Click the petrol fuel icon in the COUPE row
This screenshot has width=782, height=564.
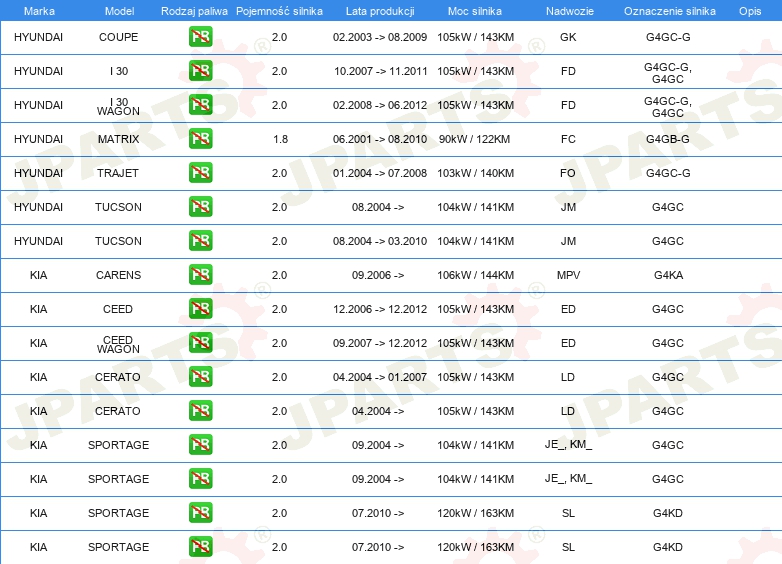click(x=200, y=37)
